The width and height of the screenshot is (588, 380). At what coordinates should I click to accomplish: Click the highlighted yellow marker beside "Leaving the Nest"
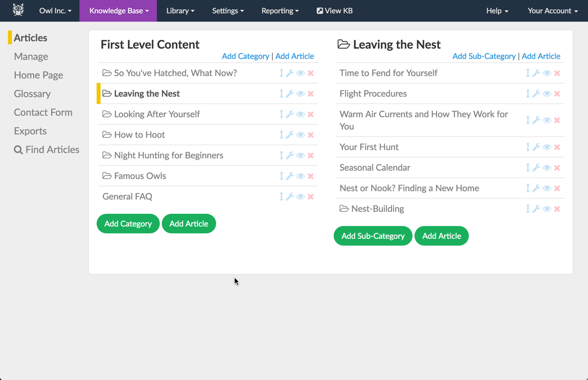coord(98,93)
